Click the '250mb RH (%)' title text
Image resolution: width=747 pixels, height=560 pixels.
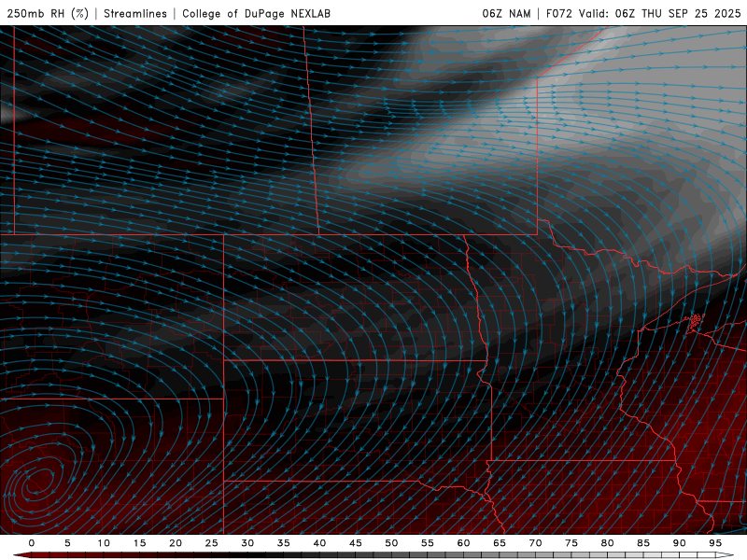point(48,13)
